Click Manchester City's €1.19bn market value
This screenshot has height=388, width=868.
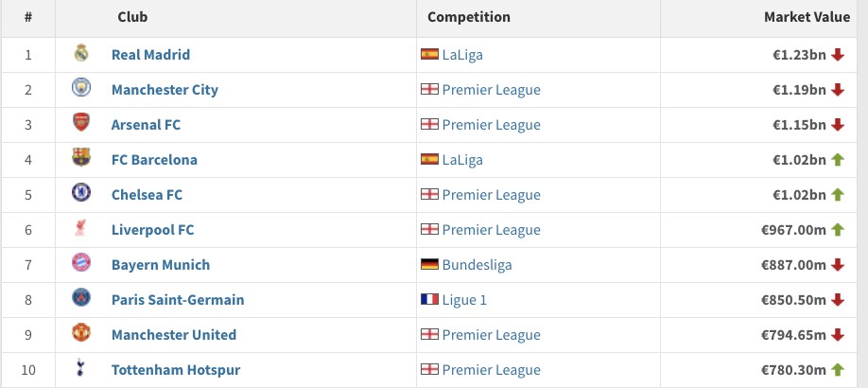click(799, 90)
